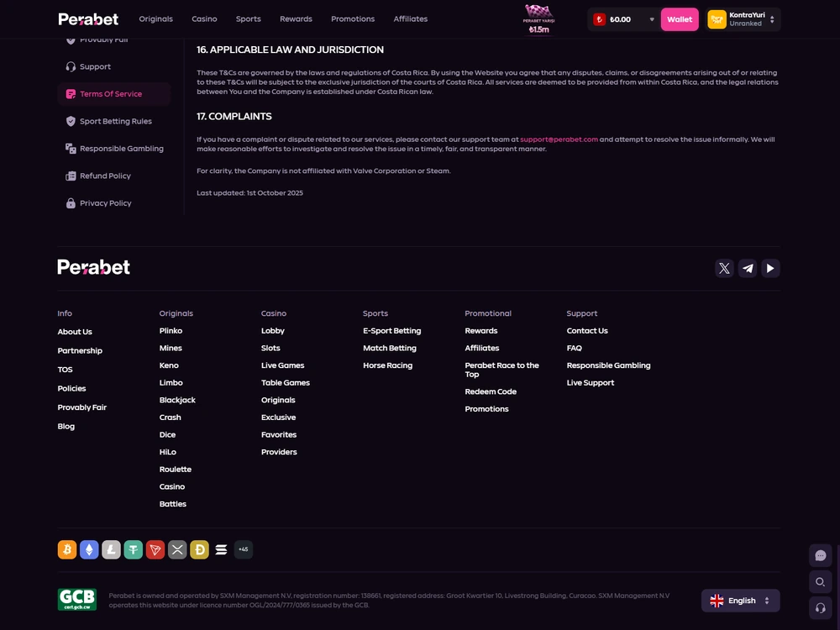The height and width of the screenshot is (630, 840).
Task: Click the ₺1.5m race prize label
Action: (539, 29)
